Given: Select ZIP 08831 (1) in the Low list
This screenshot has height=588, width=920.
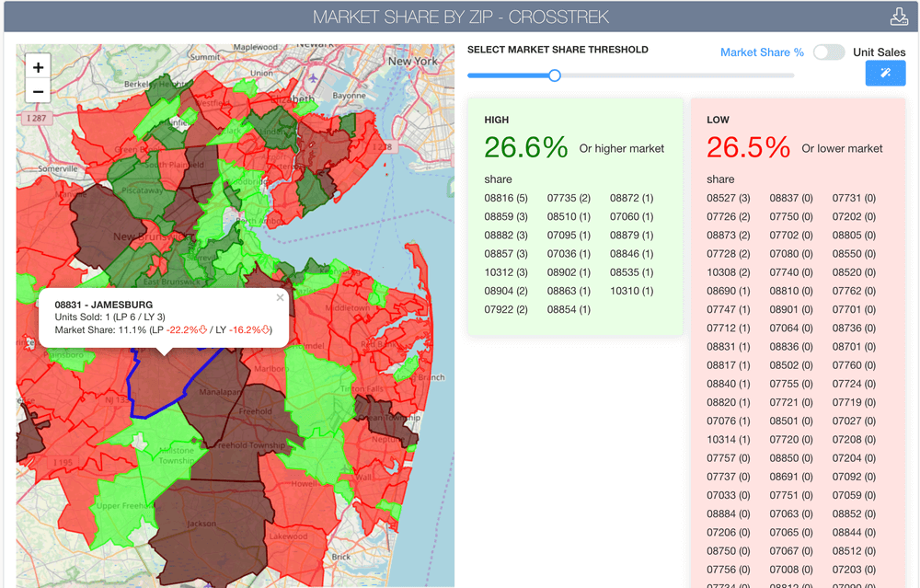Looking at the screenshot, I should [x=728, y=347].
